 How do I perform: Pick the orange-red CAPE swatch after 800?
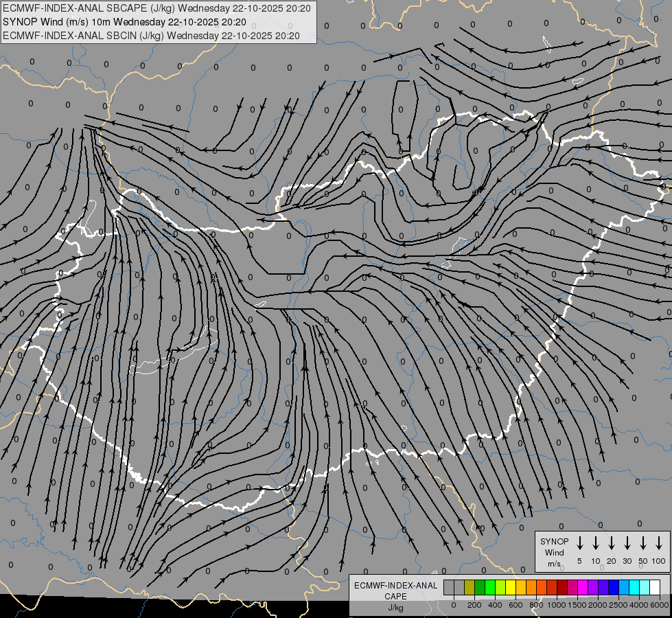pyautogui.click(x=542, y=587)
